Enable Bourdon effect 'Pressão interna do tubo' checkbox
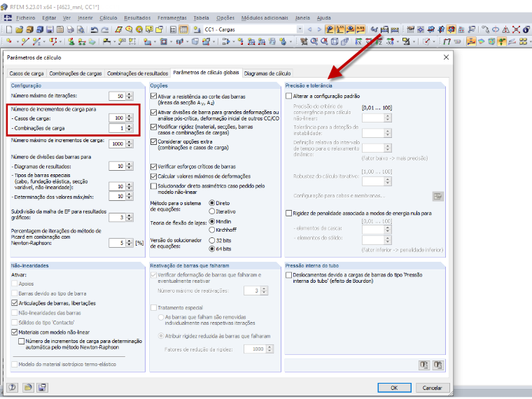 288,275
